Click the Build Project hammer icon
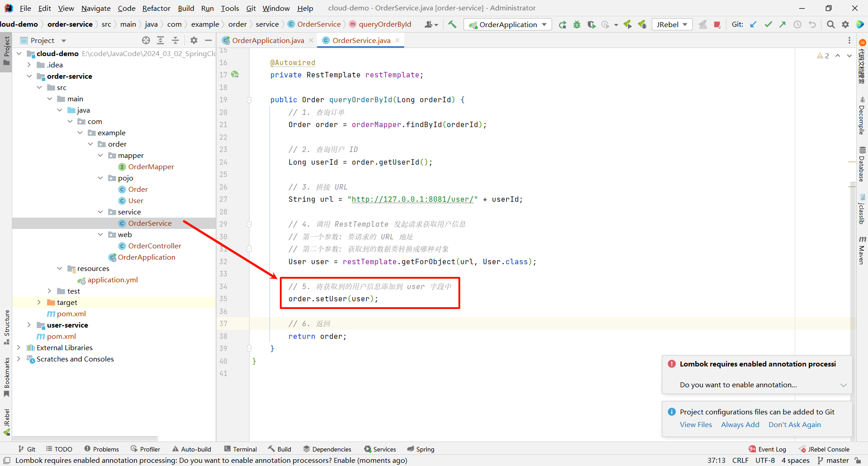 coord(452,24)
